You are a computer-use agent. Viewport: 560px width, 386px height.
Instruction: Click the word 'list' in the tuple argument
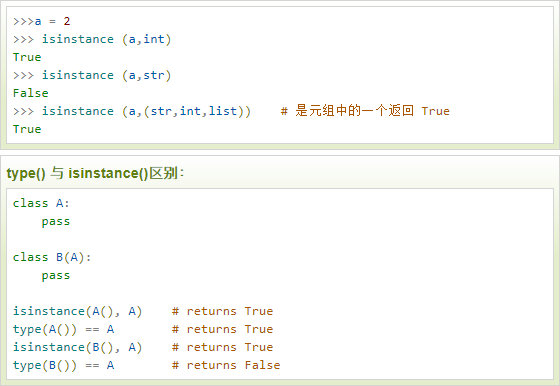point(223,111)
